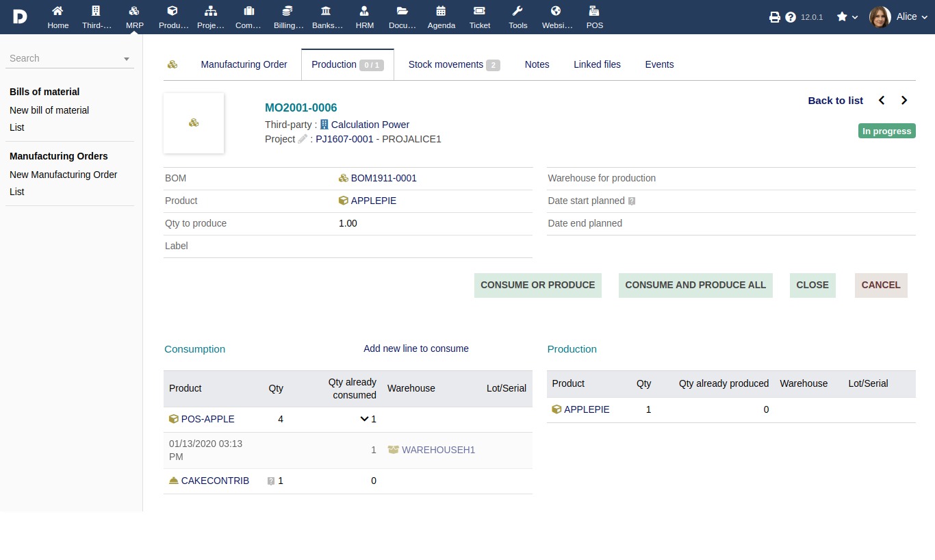
Task: Open the Notes tab
Action: [537, 64]
